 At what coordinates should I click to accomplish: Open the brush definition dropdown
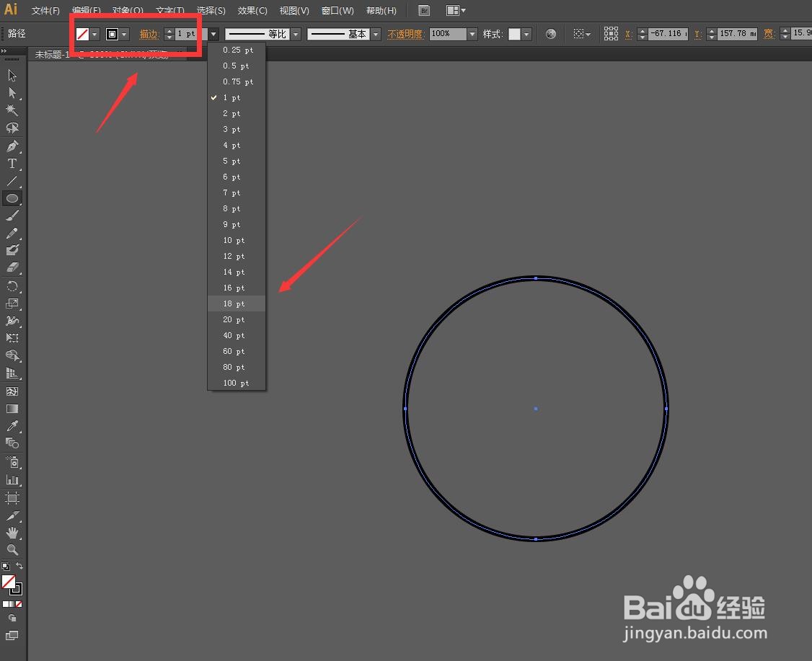coord(376,34)
